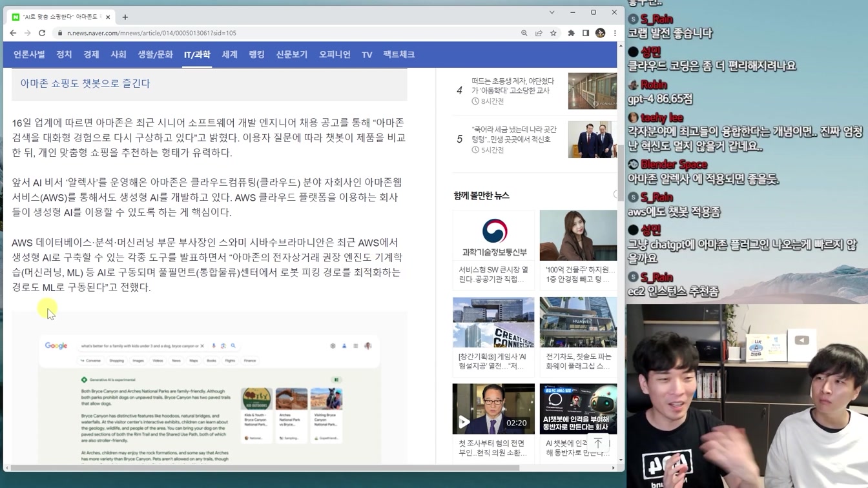Share this page via the share icon
This screenshot has width=868, height=488.
539,33
